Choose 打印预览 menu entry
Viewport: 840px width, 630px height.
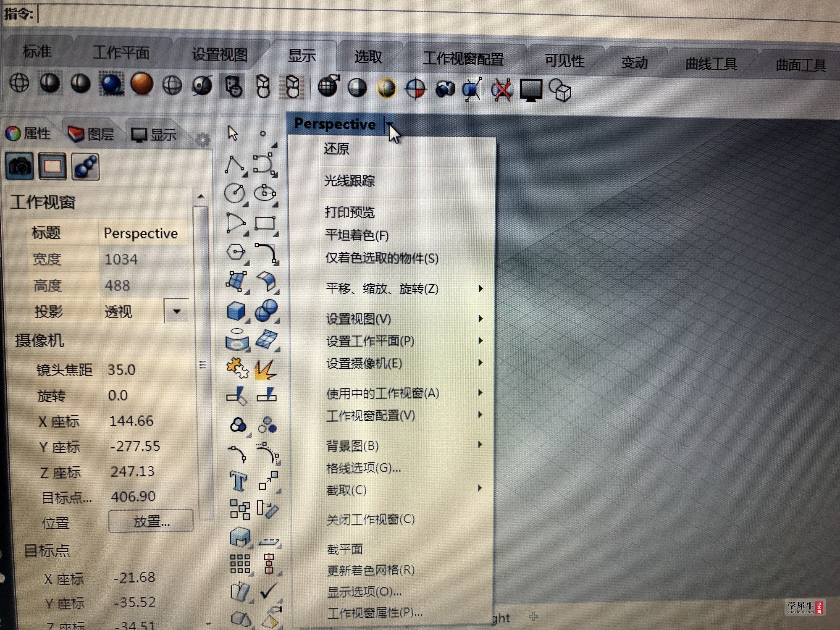349,212
